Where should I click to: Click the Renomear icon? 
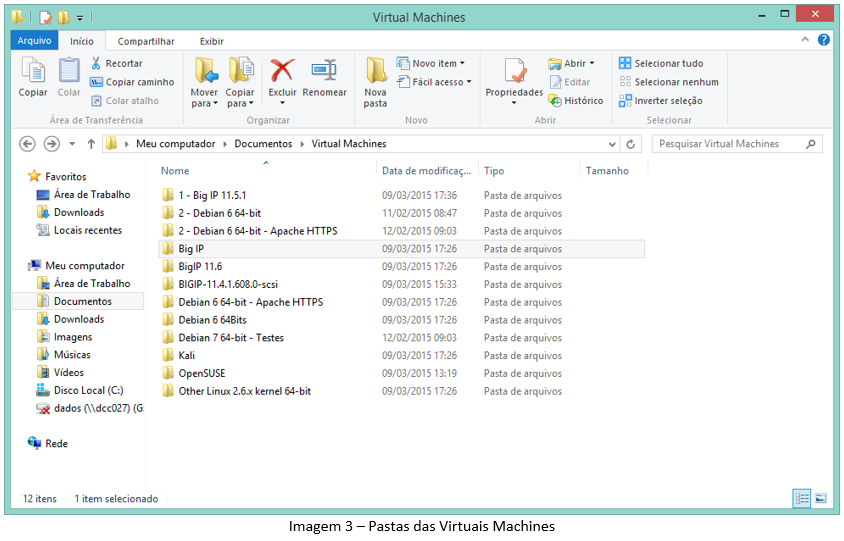point(324,72)
